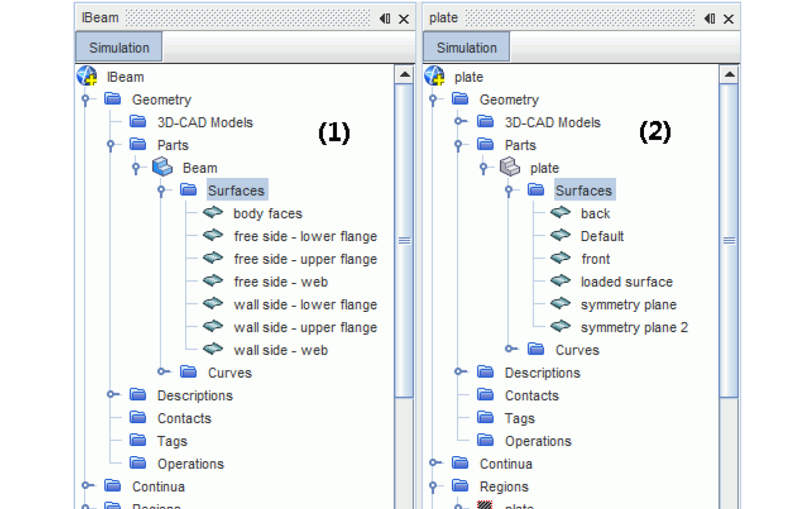This screenshot has width=812, height=509.
Task: Collapse the Surfaces node under plate
Action: point(509,190)
